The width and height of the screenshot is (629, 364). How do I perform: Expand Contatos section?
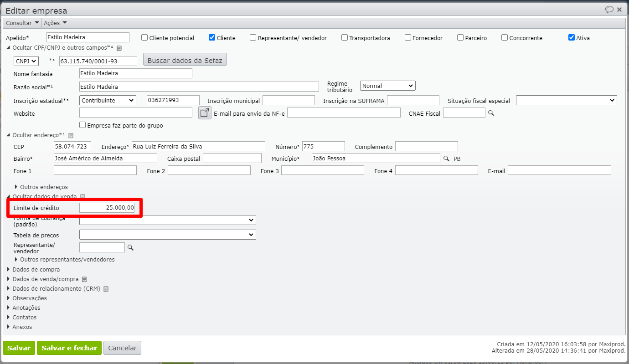[21, 318]
